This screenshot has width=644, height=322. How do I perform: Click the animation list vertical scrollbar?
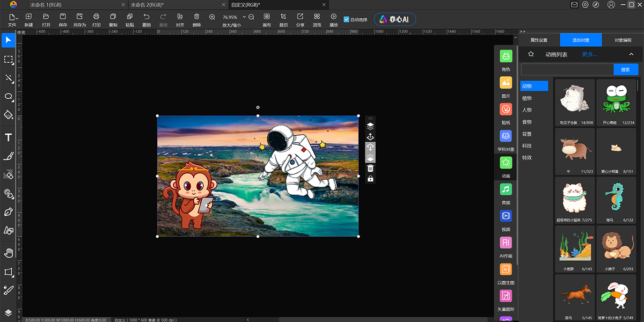(638, 86)
